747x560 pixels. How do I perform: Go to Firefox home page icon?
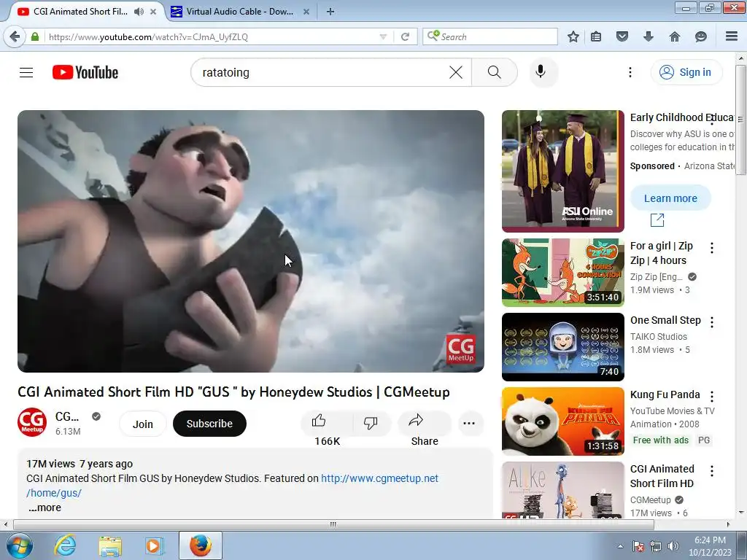pyautogui.click(x=675, y=36)
